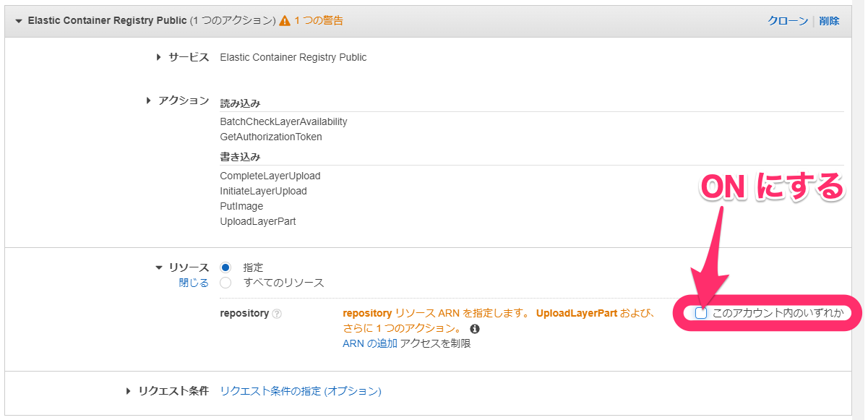Click the 削除 link
This screenshot has height=420, width=868.
tap(829, 21)
